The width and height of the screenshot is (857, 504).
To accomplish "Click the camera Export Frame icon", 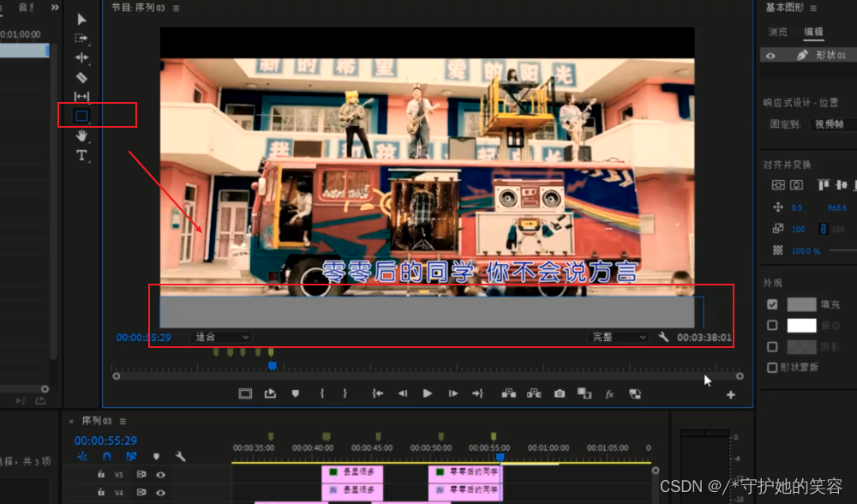I will (x=559, y=393).
